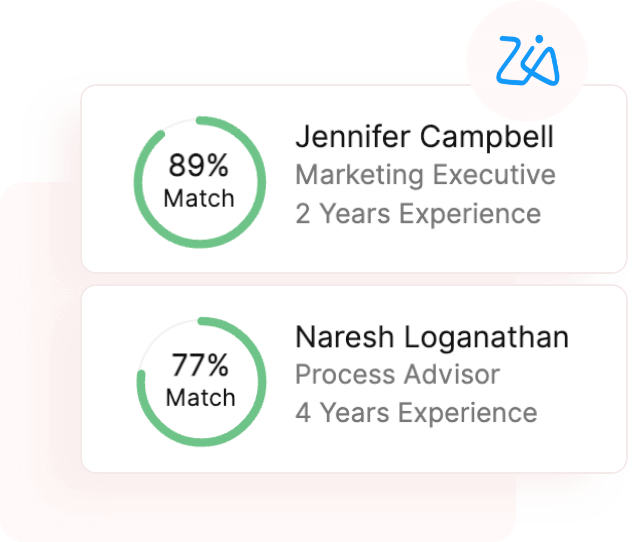Screen dimensions: 640x542
Task: Select the empty area of Jennifer Campbell's card
Action: (x=590, y=240)
